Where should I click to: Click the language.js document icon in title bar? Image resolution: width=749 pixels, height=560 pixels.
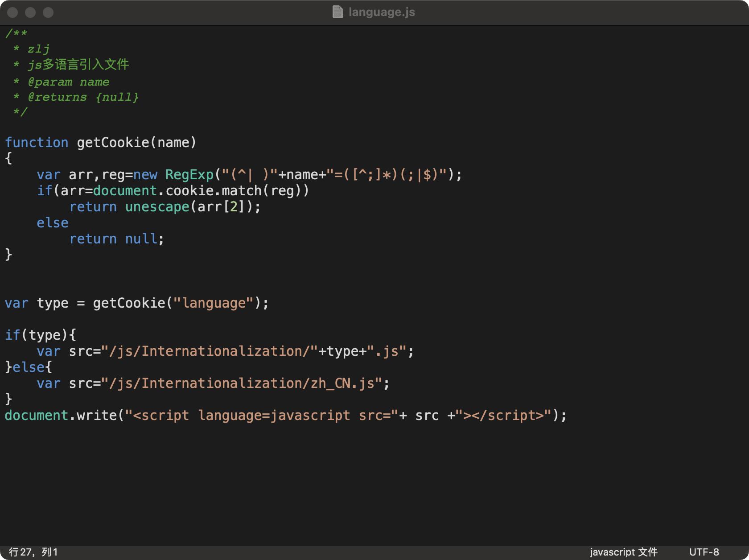click(x=337, y=12)
